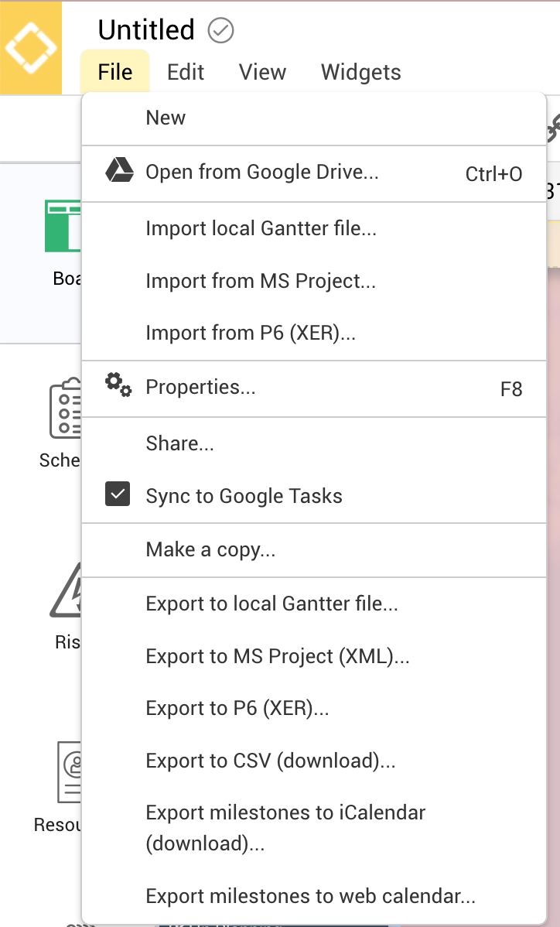Screen dimensions: 560x927
Task: Click the Gantter logo icon
Action: pos(31,47)
